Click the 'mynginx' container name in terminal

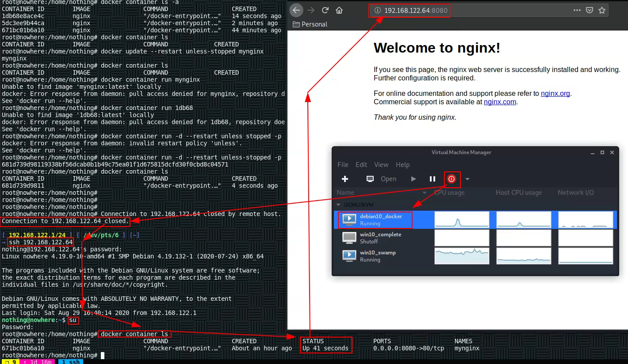[x=467, y=348]
